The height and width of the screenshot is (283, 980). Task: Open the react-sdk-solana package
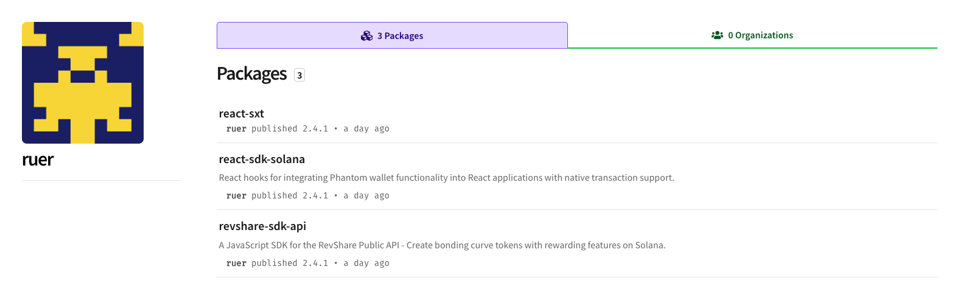pyautogui.click(x=262, y=159)
